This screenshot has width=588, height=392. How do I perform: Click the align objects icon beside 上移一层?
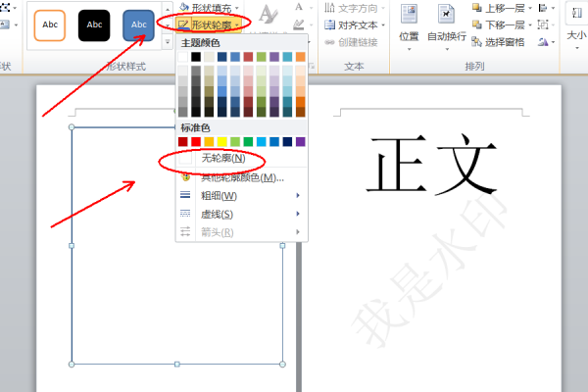tap(543, 8)
